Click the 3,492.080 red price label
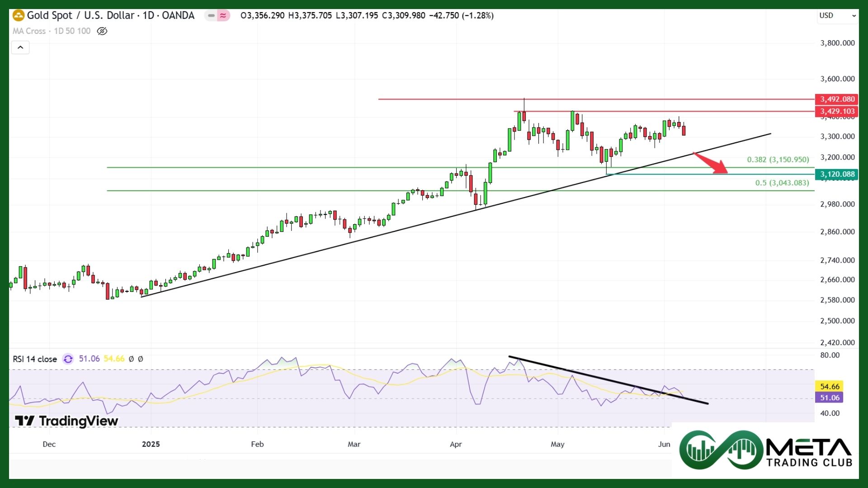Viewport: 868px width, 488px height. (837, 99)
